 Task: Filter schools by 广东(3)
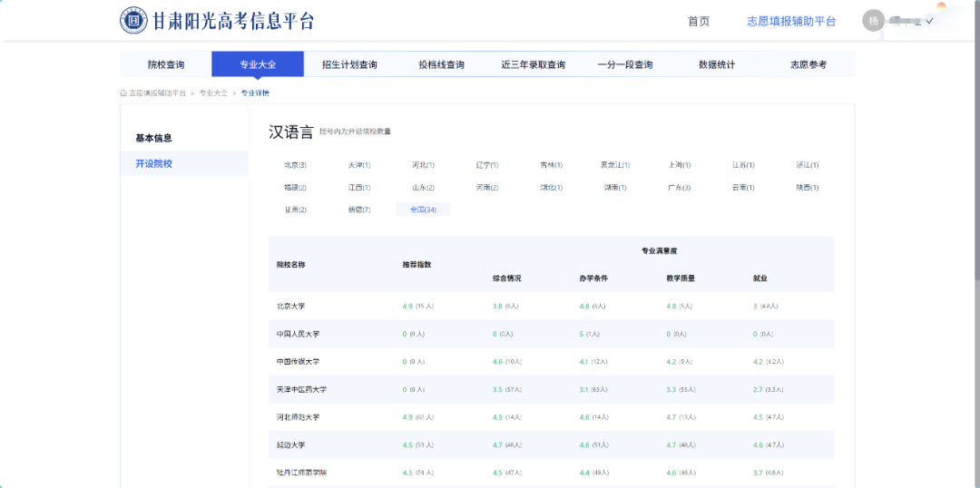click(679, 188)
